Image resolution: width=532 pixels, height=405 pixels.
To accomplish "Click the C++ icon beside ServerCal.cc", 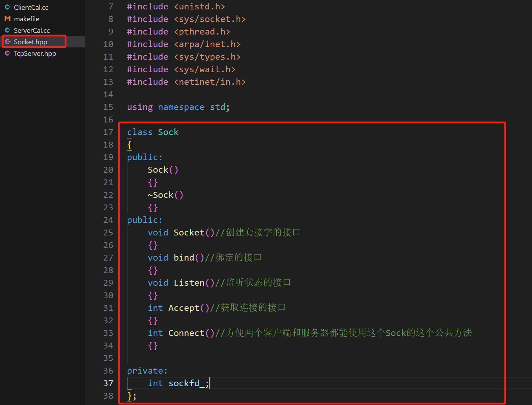I will [x=8, y=30].
